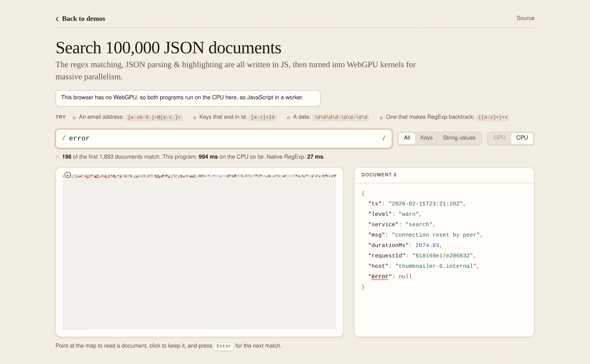Click the Native RegExp 27 ms value

pos(315,157)
